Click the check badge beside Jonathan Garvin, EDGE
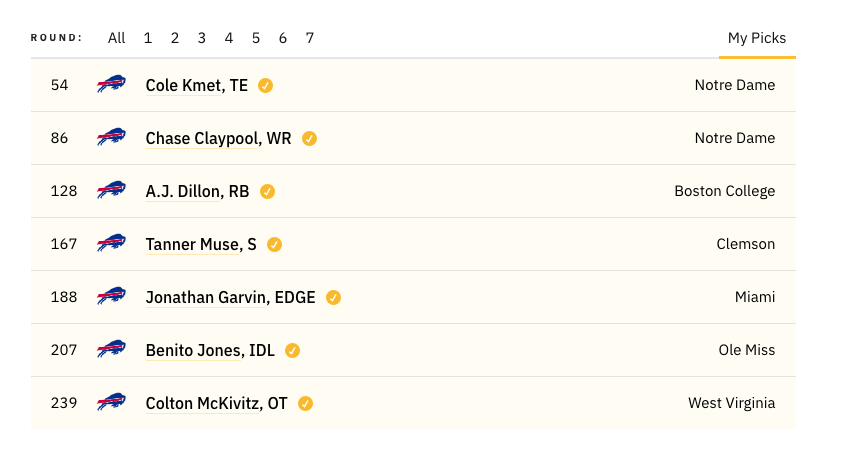This screenshot has height=459, width=852. pos(333,298)
